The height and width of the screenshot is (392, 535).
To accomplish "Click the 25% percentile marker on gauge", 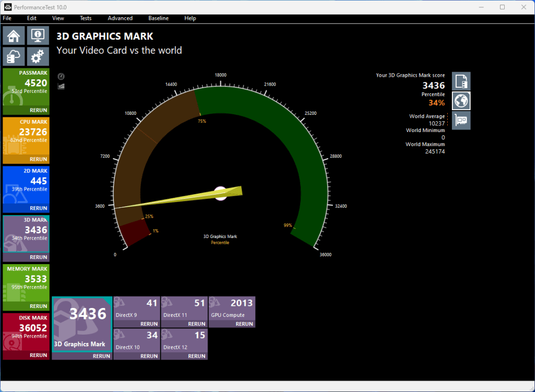I will (149, 217).
